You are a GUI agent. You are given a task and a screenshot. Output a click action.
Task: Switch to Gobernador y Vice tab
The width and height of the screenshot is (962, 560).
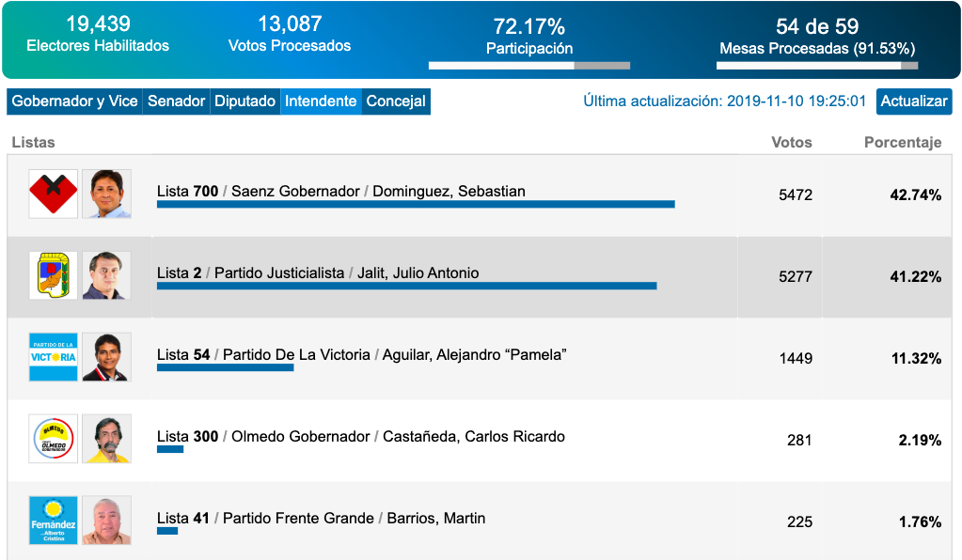(x=74, y=101)
